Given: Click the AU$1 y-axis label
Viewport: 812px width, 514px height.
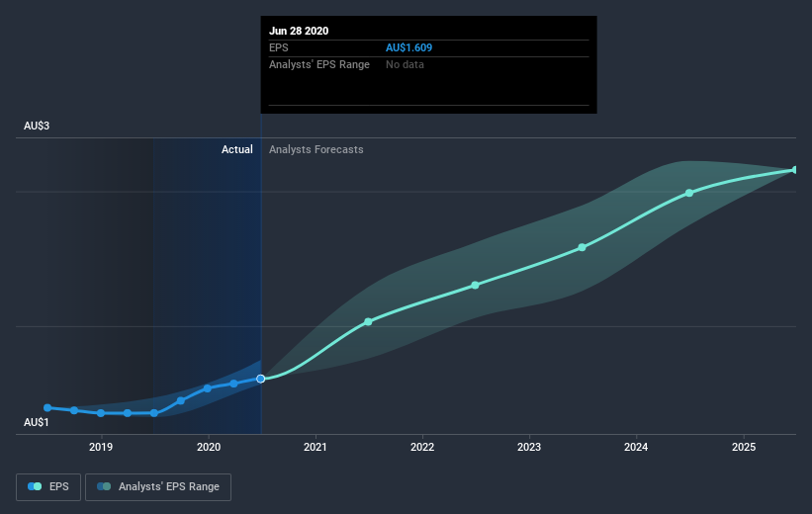Looking at the screenshot, I should click(37, 422).
